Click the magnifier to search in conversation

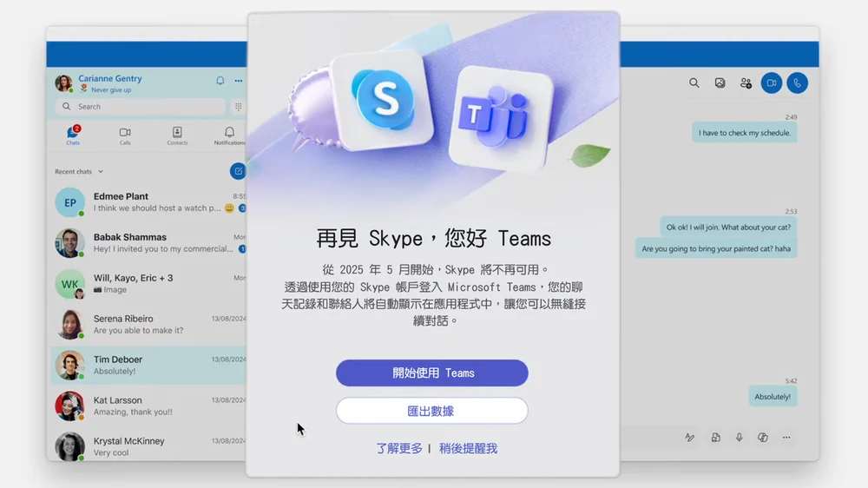pyautogui.click(x=694, y=82)
